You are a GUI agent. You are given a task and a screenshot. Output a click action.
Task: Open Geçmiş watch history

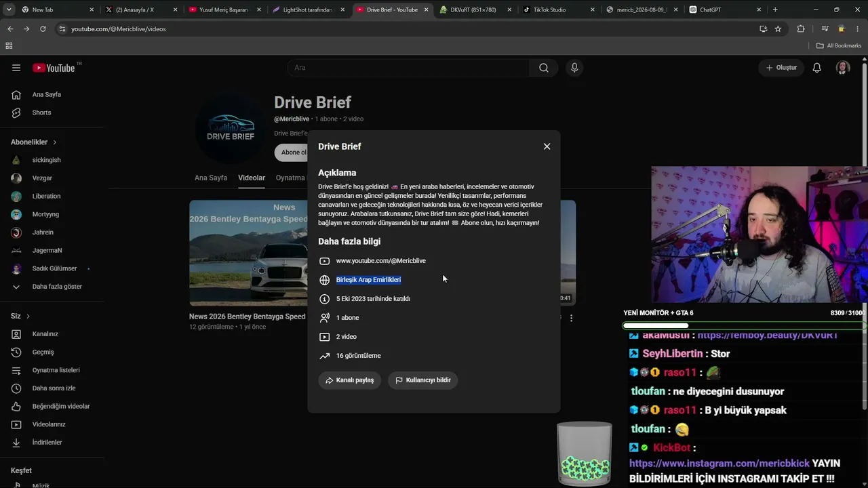(43, 352)
